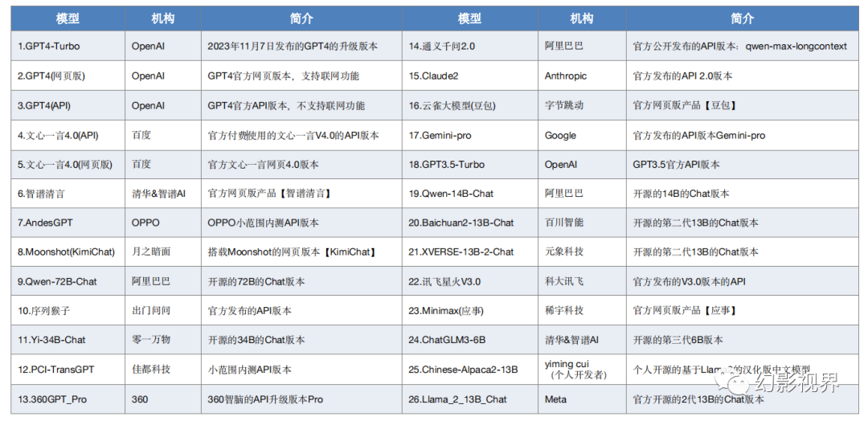Select the '22.讯飞星火V3.0' cell

coord(470,281)
